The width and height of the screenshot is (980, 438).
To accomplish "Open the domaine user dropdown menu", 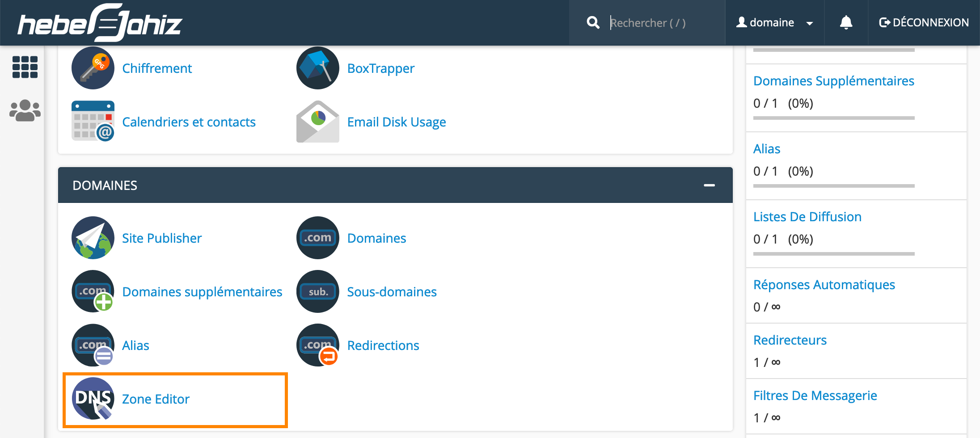I will pos(775,22).
